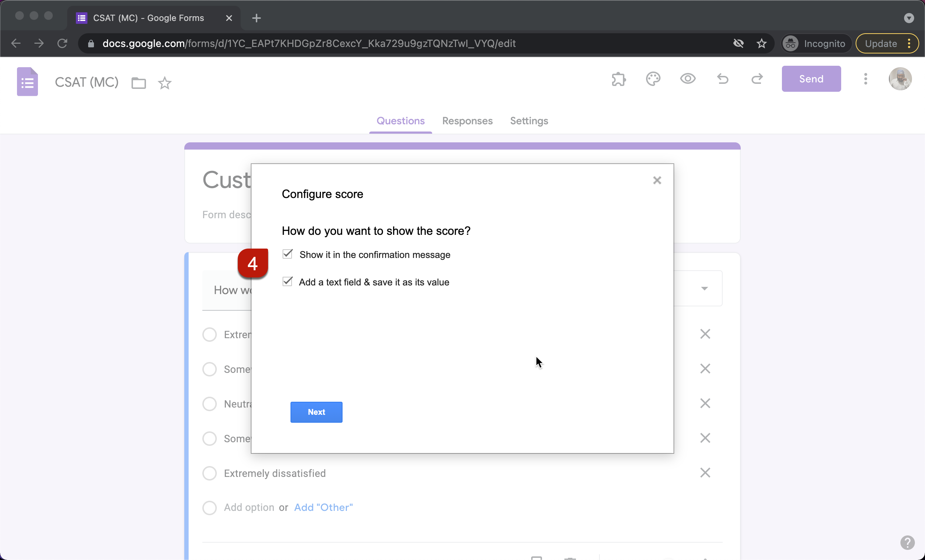Open the Update button's overflow menu
The width and height of the screenshot is (925, 560).
coord(909,43)
